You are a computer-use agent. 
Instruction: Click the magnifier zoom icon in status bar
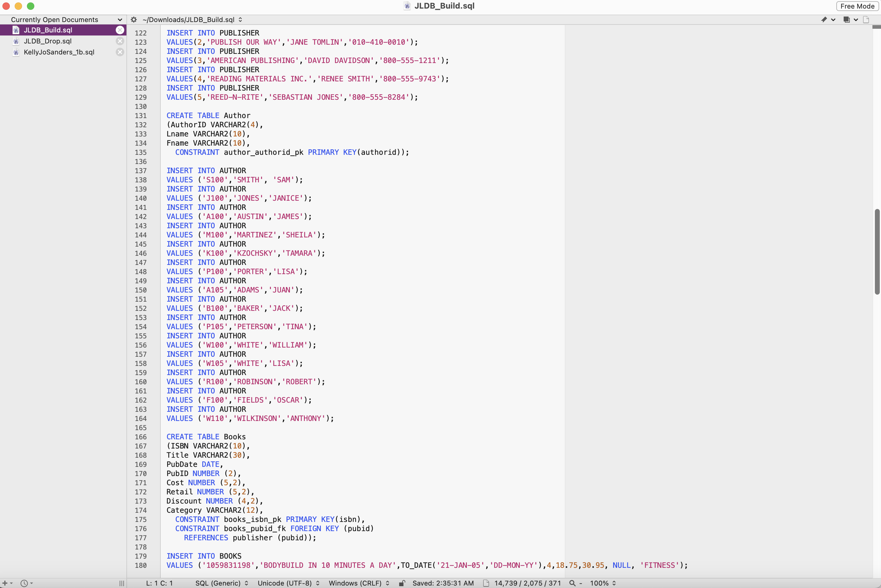coord(572,583)
